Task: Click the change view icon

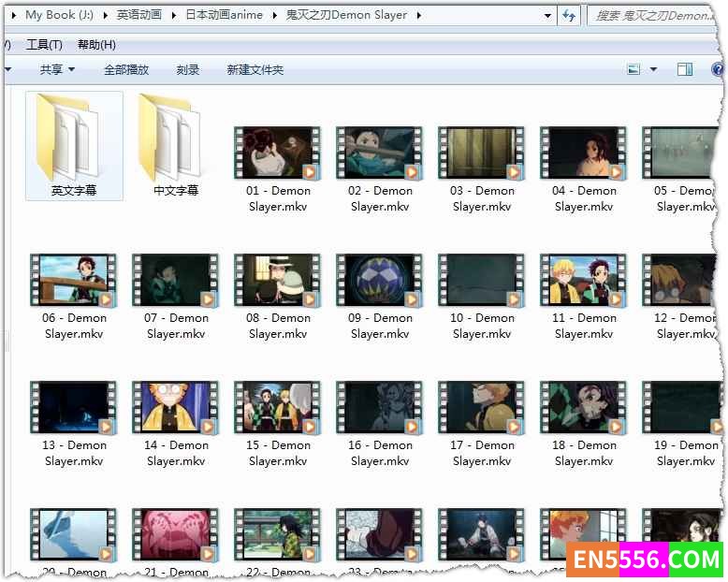Action: coord(633,69)
